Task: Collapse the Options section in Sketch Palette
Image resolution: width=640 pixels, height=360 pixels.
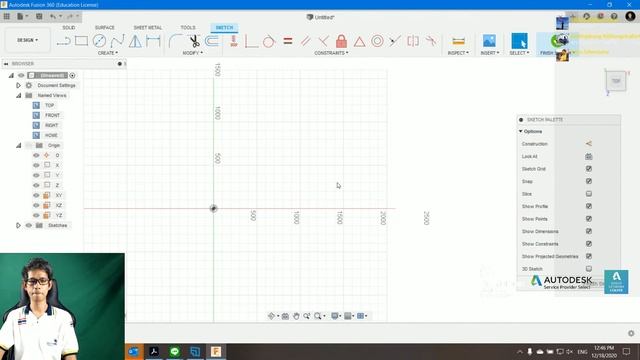Action: coord(521,131)
